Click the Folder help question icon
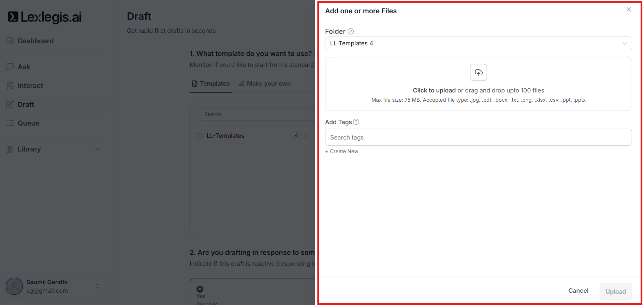The image size is (644, 305). coord(350,31)
